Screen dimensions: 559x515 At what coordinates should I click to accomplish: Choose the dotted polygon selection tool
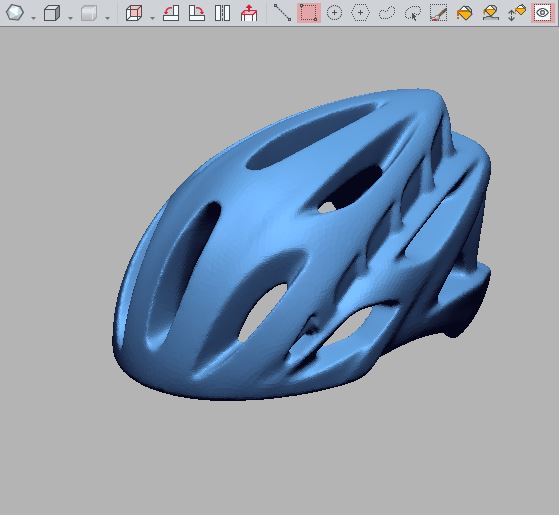pos(360,13)
